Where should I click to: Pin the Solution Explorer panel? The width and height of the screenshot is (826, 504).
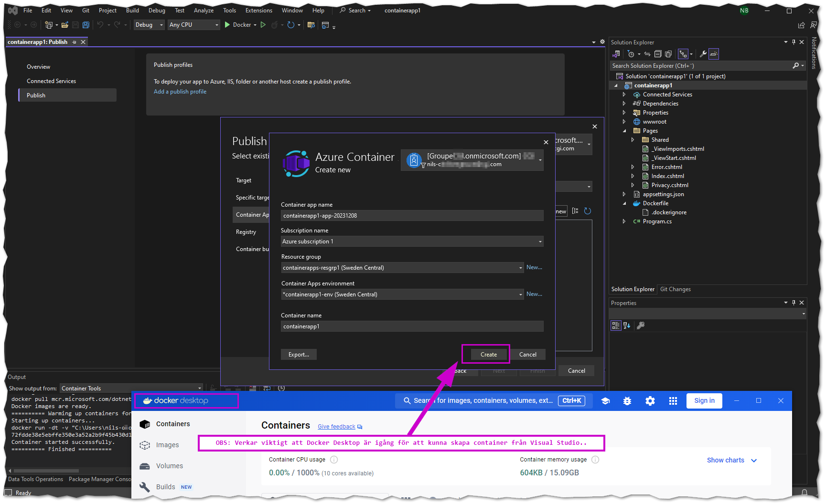pos(794,42)
